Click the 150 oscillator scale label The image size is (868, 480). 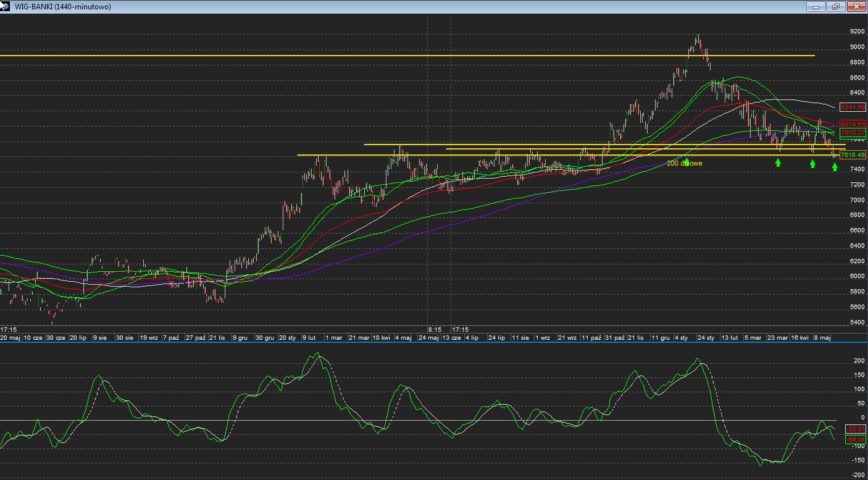859,374
